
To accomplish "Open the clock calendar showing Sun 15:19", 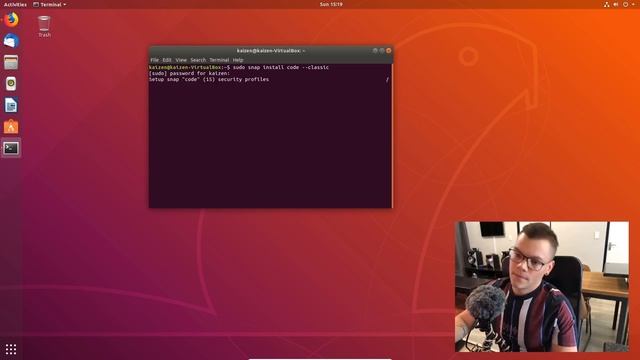I will coord(331,4).
